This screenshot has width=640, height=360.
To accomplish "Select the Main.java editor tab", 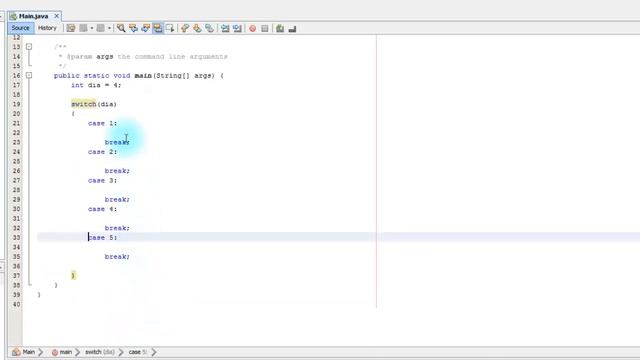I will [33, 16].
